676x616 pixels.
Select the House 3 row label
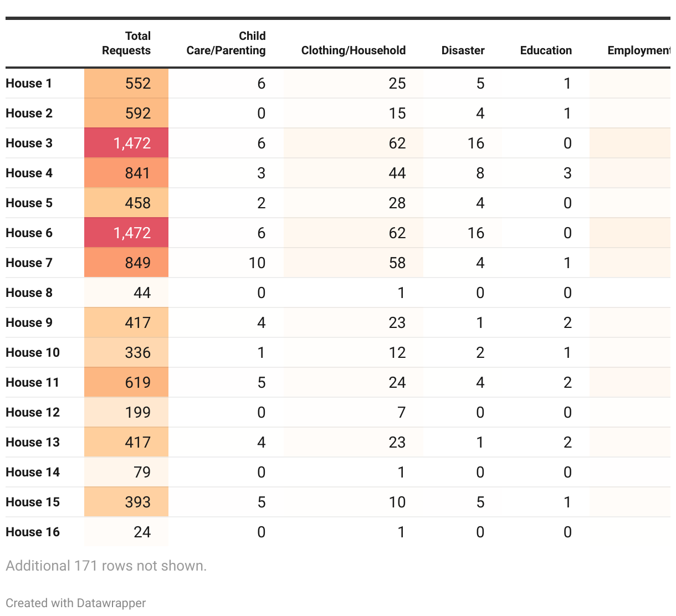(29, 143)
